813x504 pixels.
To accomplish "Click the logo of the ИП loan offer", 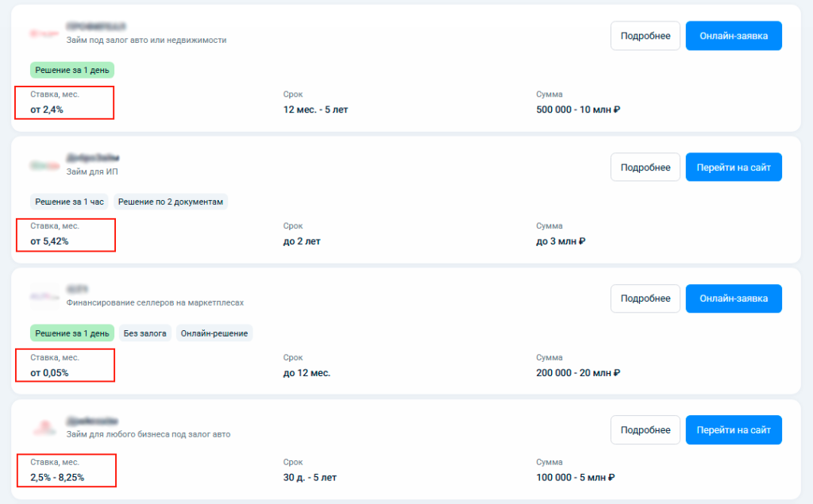I will [x=44, y=165].
